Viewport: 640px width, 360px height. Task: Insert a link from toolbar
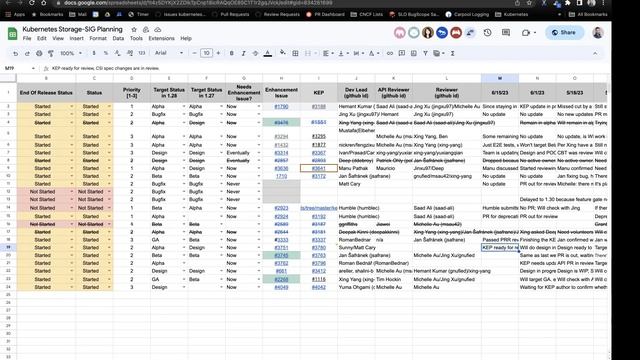click(x=390, y=53)
